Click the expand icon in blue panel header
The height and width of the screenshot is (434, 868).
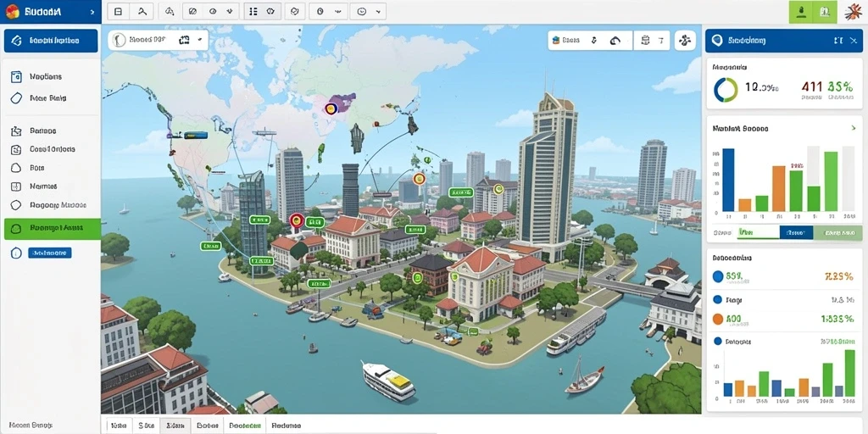(x=838, y=41)
